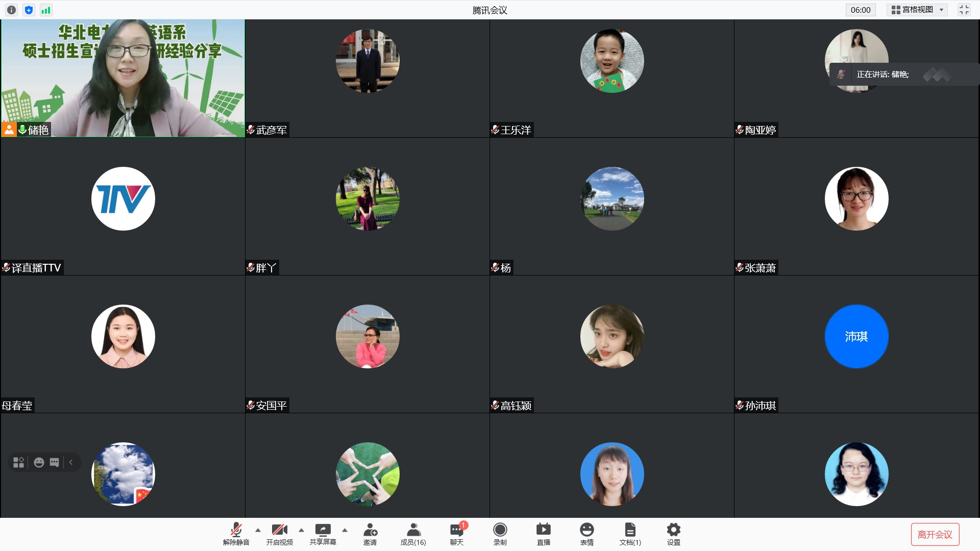Screen dimensions: 980x551
Task: Collapse the floating bar with left chevron
Action: (x=71, y=462)
